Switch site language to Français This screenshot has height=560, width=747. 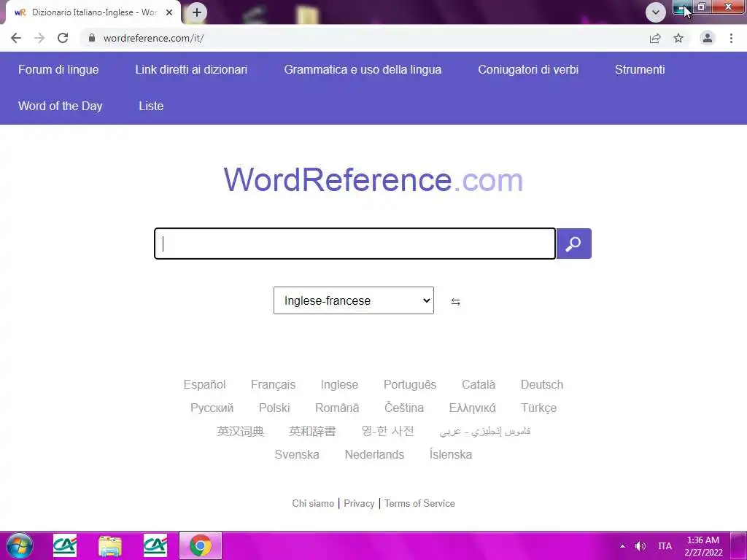[273, 384]
